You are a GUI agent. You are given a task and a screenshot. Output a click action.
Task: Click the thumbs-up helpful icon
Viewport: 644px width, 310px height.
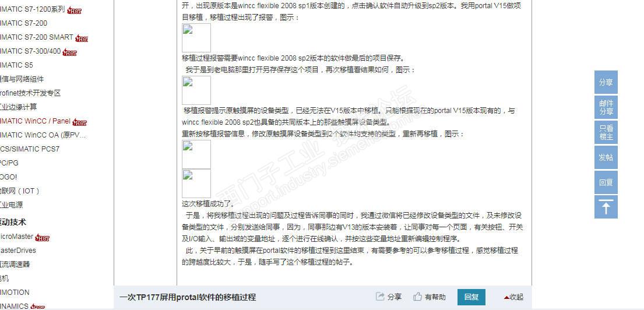click(418, 297)
